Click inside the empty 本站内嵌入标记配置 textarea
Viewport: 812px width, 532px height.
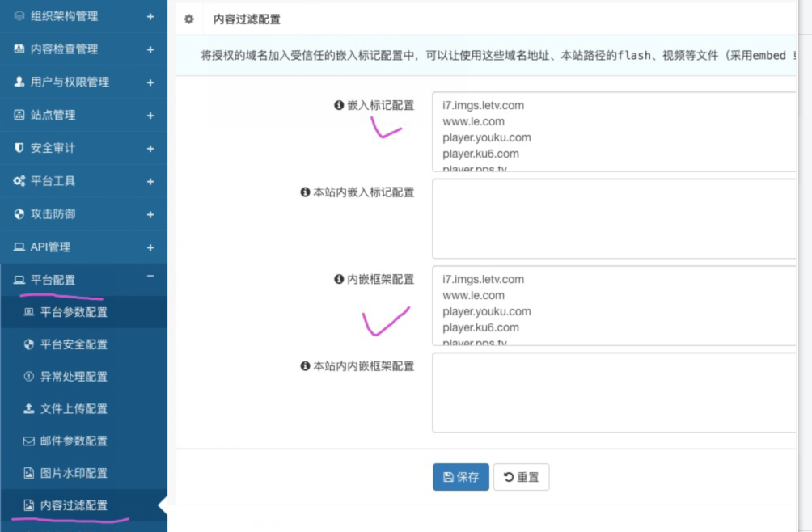[x=615, y=218]
